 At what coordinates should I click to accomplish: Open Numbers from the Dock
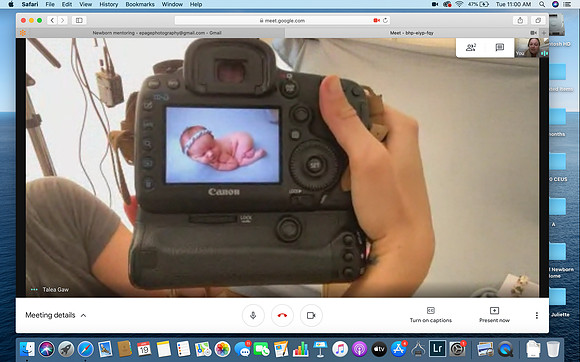tap(301, 349)
